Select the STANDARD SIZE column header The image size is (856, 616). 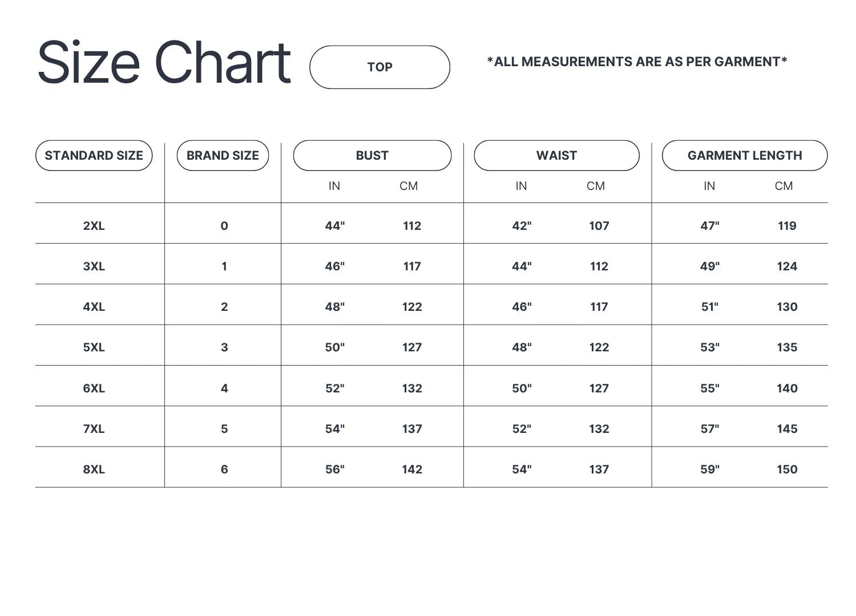[94, 156]
